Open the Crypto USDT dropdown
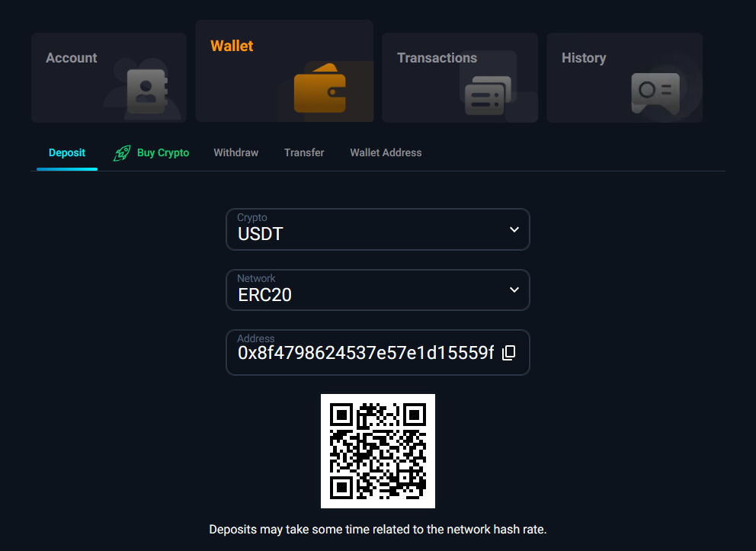Viewport: 756px width, 551px height. 366,229
